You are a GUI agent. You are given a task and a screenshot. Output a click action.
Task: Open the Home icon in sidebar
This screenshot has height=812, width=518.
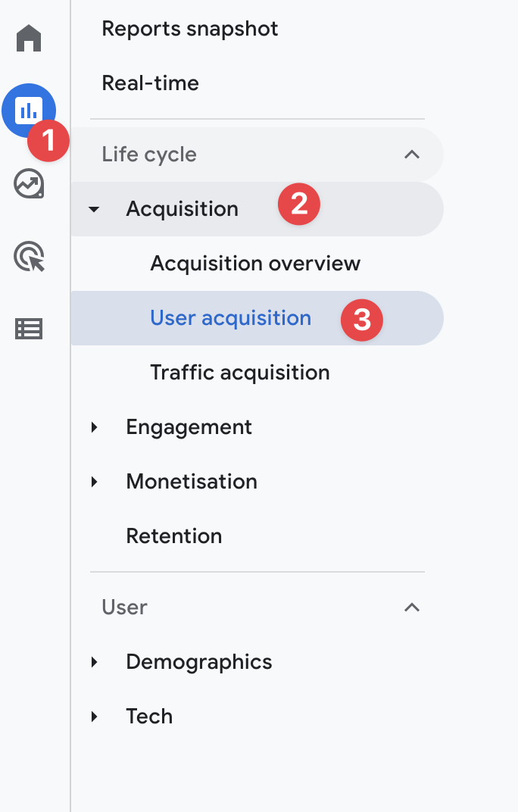[29, 39]
